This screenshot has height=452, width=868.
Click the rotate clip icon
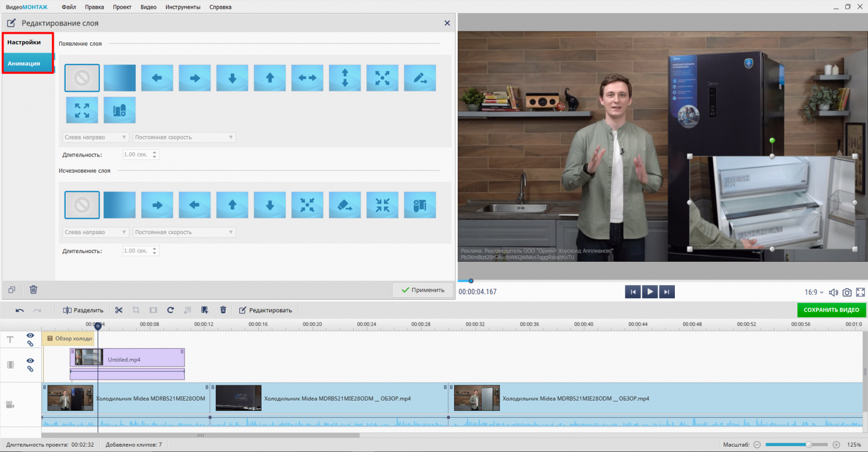click(170, 310)
